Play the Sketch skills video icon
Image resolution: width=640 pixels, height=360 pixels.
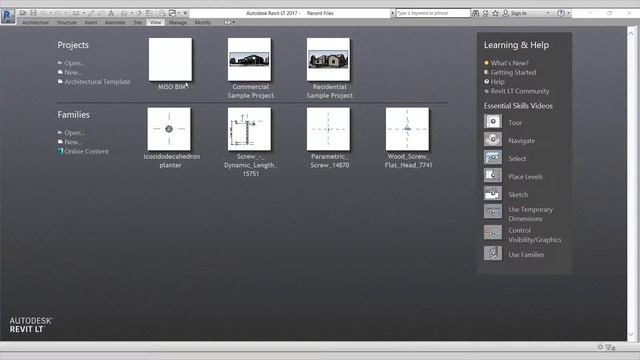pos(493,193)
